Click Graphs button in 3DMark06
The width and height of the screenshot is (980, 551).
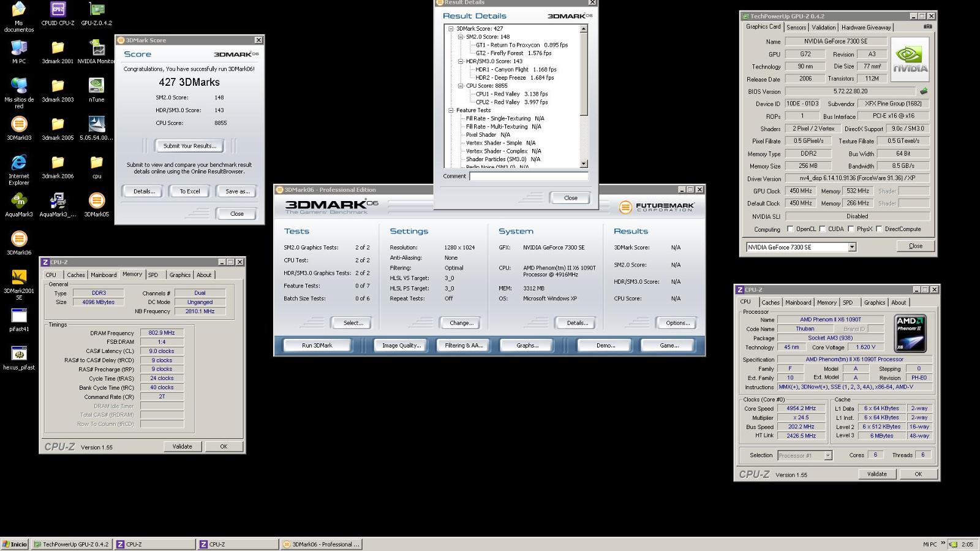coord(527,346)
